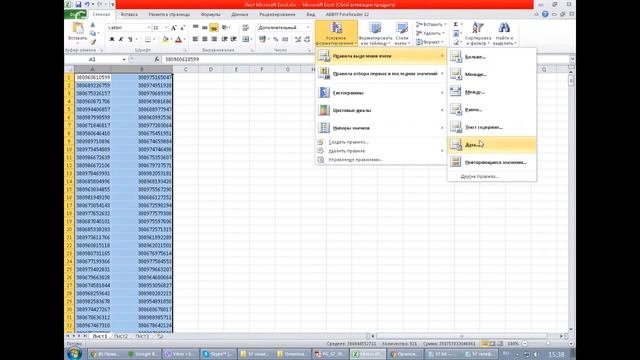Toggle italic formatting
The width and height of the screenshot is (640, 360).
121,39
